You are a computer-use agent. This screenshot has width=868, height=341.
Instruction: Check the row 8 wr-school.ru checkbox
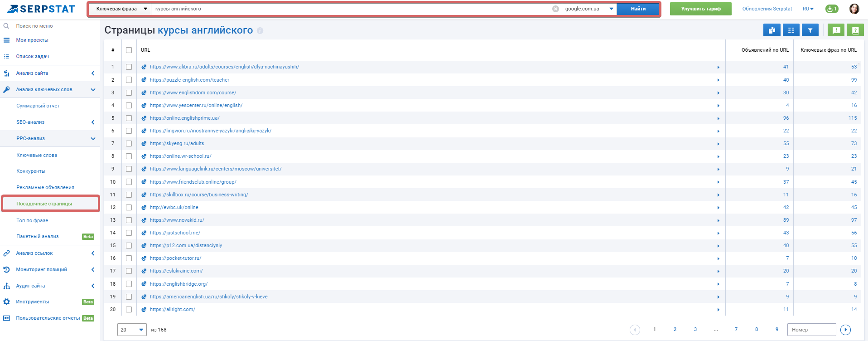[x=129, y=156]
